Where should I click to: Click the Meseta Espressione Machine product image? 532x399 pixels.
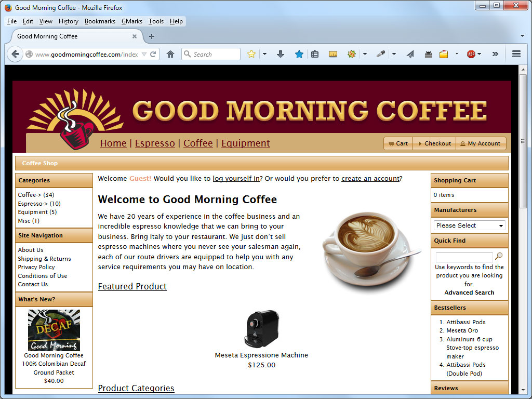[x=261, y=328]
